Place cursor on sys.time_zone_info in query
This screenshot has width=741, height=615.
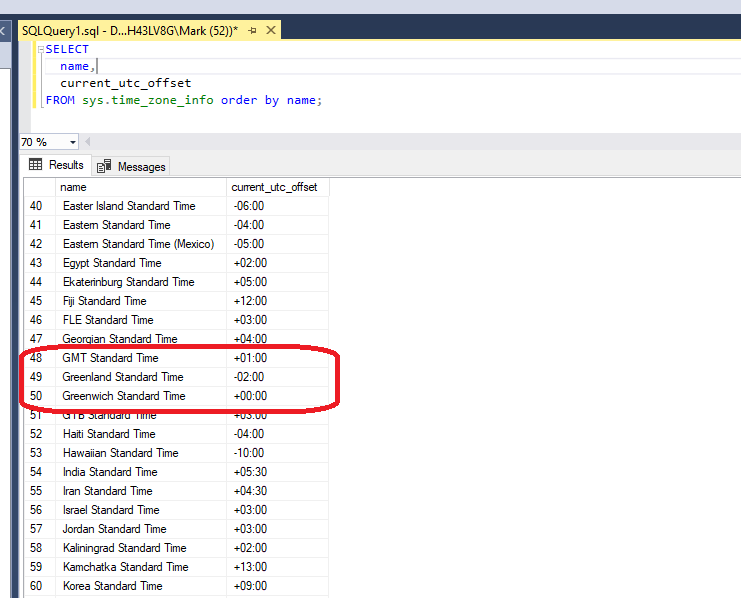(147, 100)
